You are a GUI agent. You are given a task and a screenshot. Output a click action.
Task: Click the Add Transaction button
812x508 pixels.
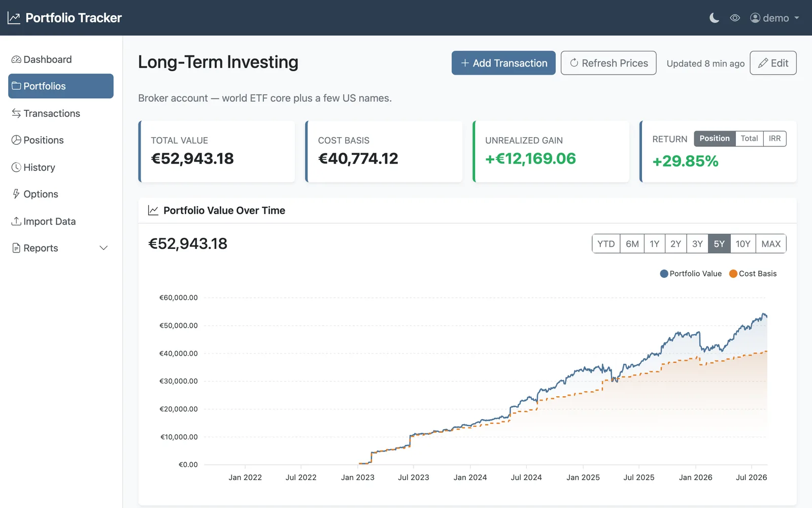[x=503, y=63]
